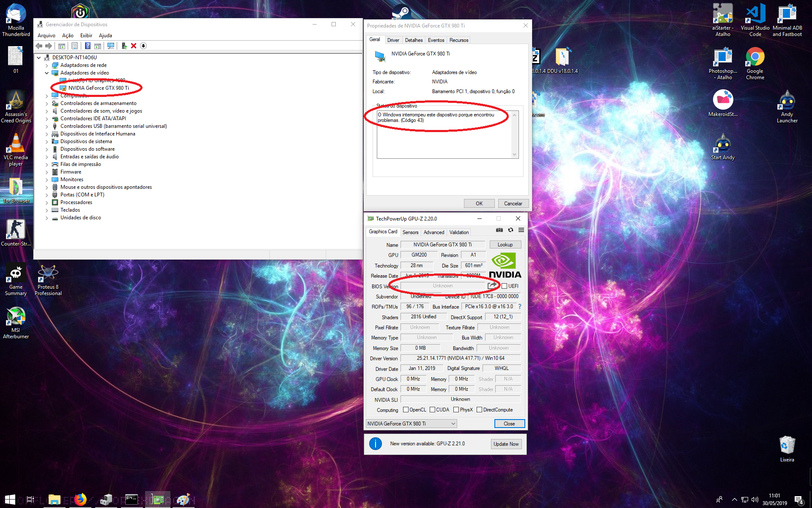The height and width of the screenshot is (508, 812).
Task: Click the blue Help question-mark toolbar icon
Action: (x=88, y=46)
